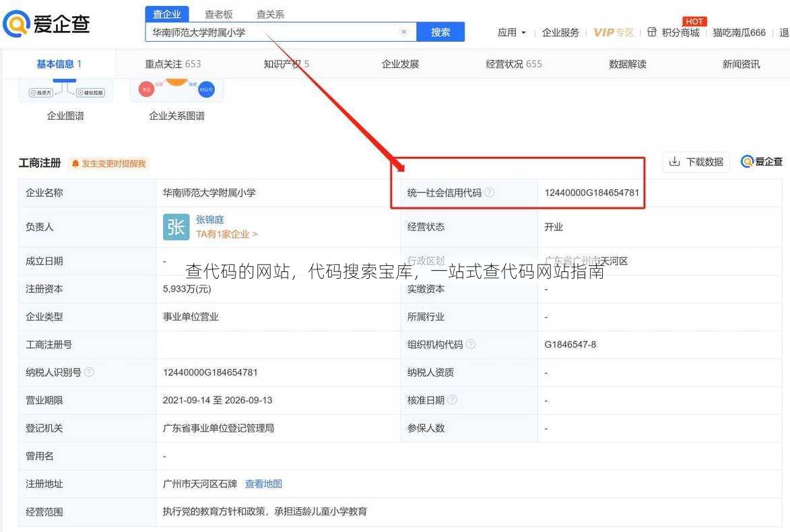Switch to the 新闻资讯 tab
Image resolution: width=790 pixels, height=532 pixels.
[741, 64]
